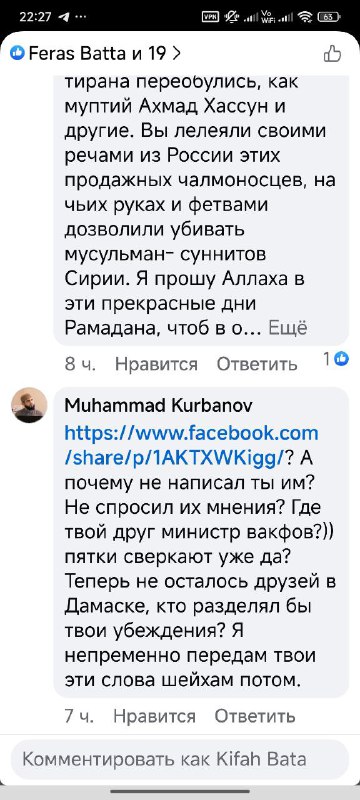Reply to the comment posted 8 ч. ago
Viewport: 360px width, 800px height.
[256, 364]
